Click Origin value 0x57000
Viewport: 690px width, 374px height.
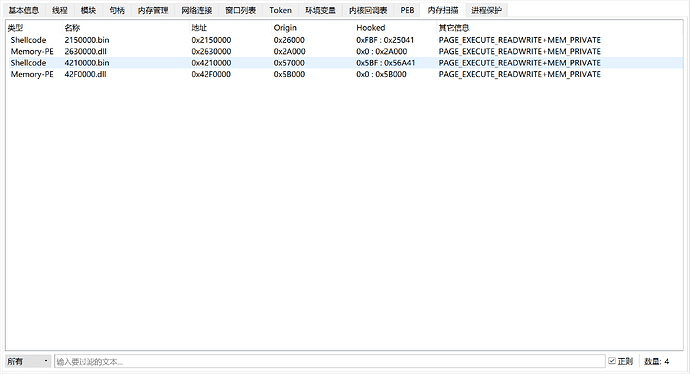[289, 63]
